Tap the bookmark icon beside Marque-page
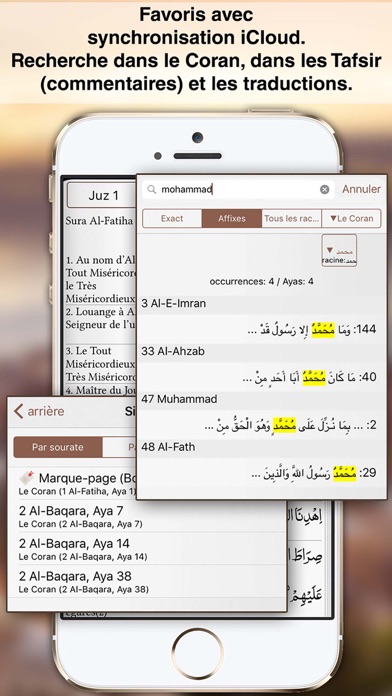The width and height of the screenshot is (392, 696). (27, 478)
